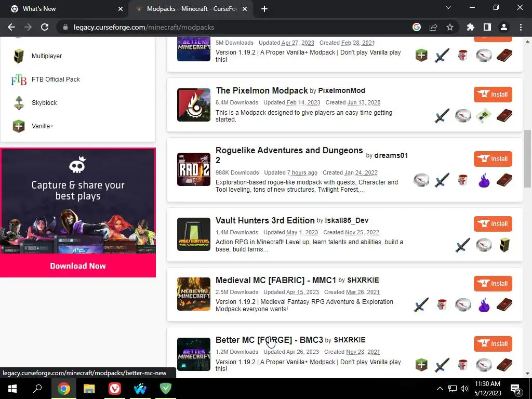Expand the tab search chevron in title bar

click(448, 7)
